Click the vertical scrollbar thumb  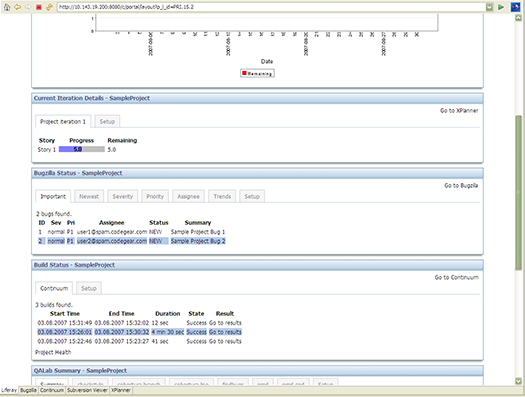coord(518,192)
